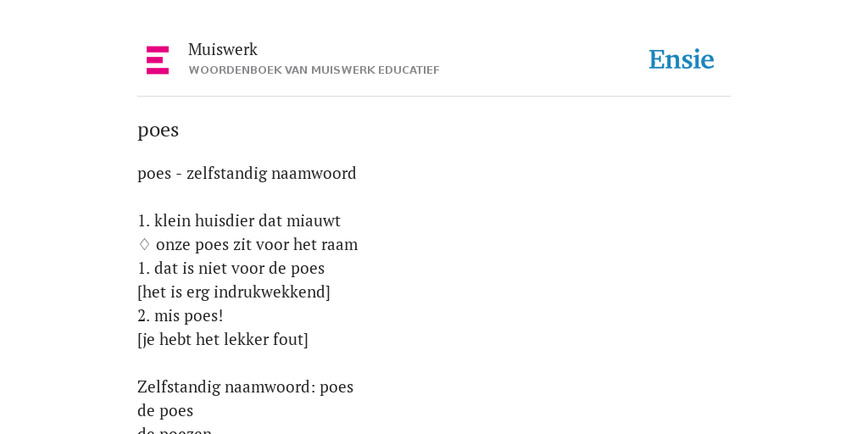Click the example onze poes zit voor het raam
The height and width of the screenshot is (434, 868).
pos(257,245)
